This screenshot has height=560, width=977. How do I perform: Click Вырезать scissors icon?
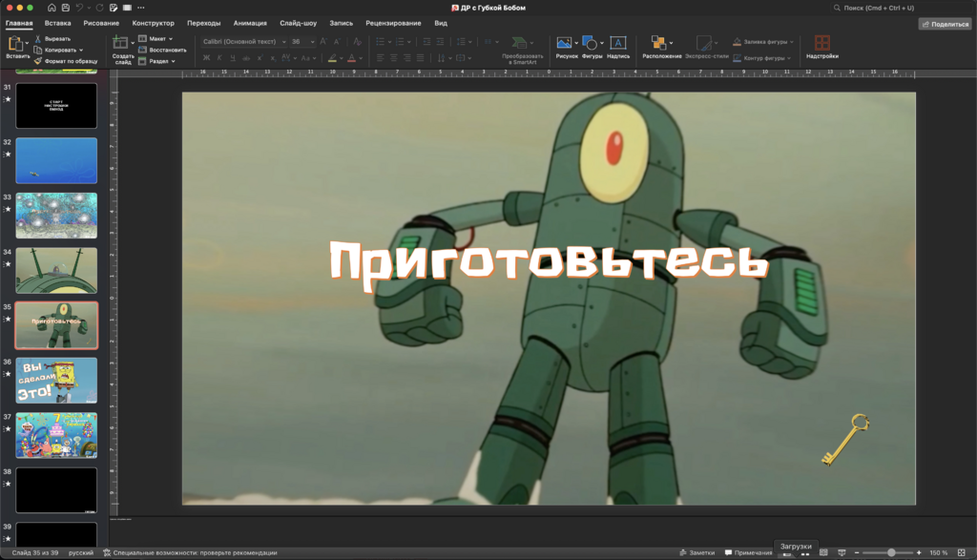point(38,38)
